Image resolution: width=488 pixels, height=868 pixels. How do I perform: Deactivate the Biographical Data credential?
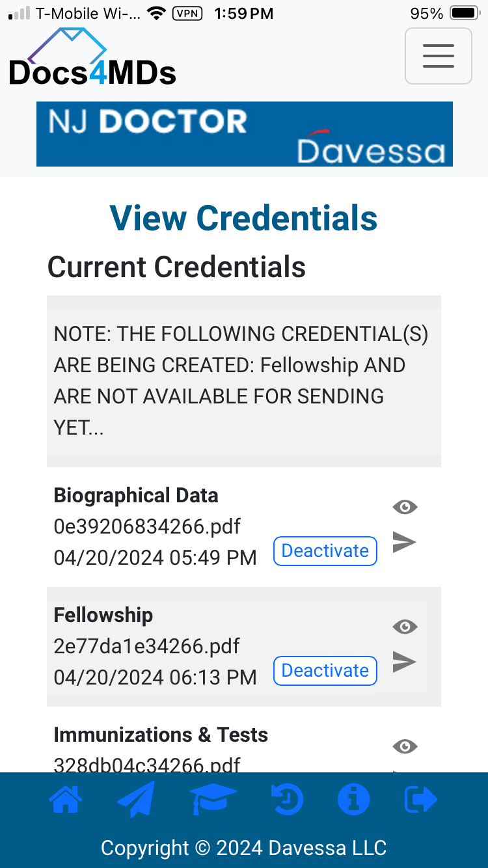click(x=325, y=551)
